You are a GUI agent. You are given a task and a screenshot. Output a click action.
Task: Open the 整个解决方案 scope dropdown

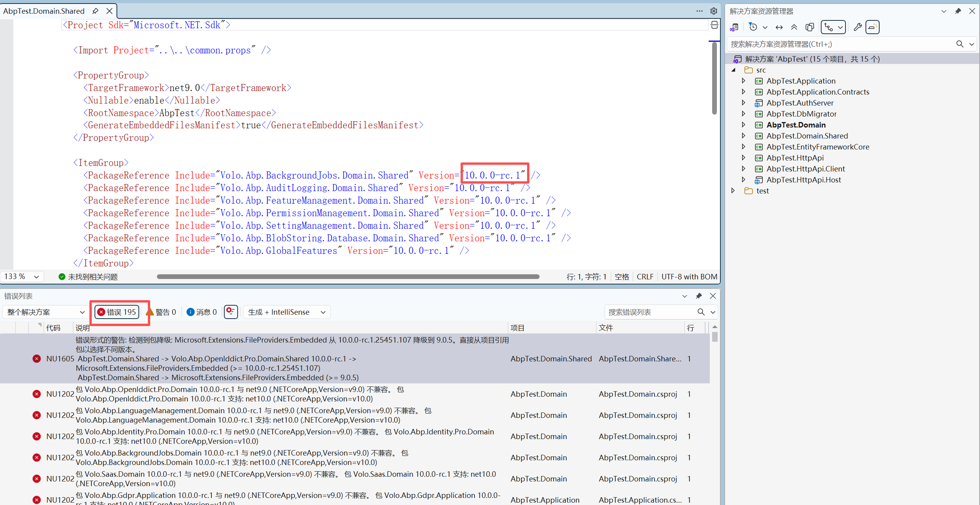pos(45,312)
